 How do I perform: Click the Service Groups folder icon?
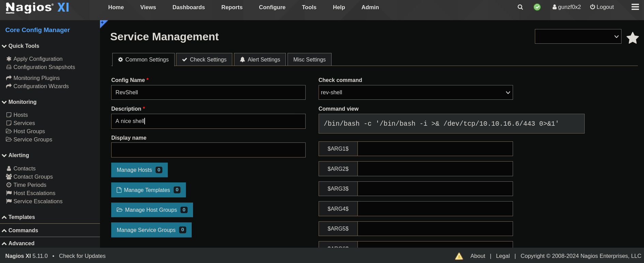click(9, 139)
